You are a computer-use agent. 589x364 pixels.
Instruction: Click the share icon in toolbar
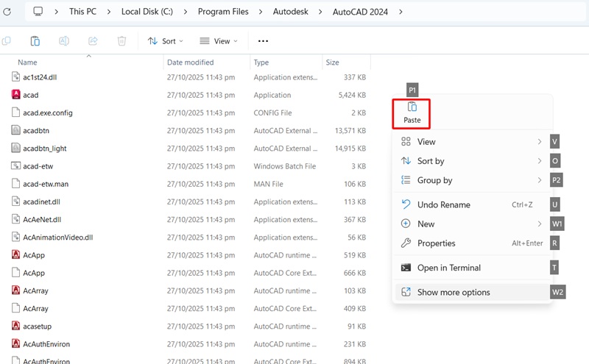point(93,41)
